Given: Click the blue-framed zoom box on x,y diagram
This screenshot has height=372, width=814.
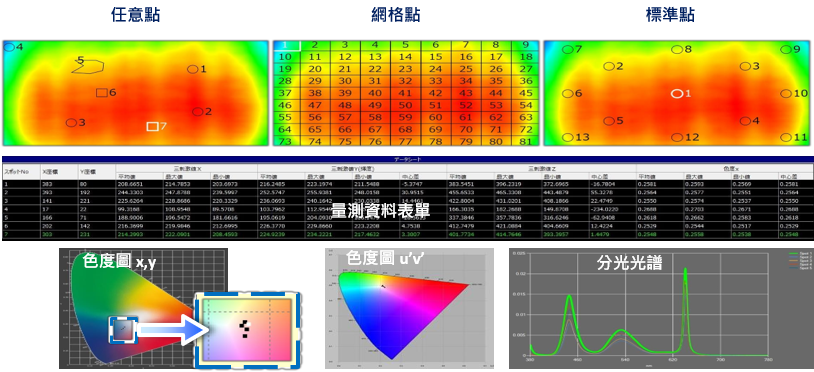Looking at the screenshot, I should pos(123,330).
